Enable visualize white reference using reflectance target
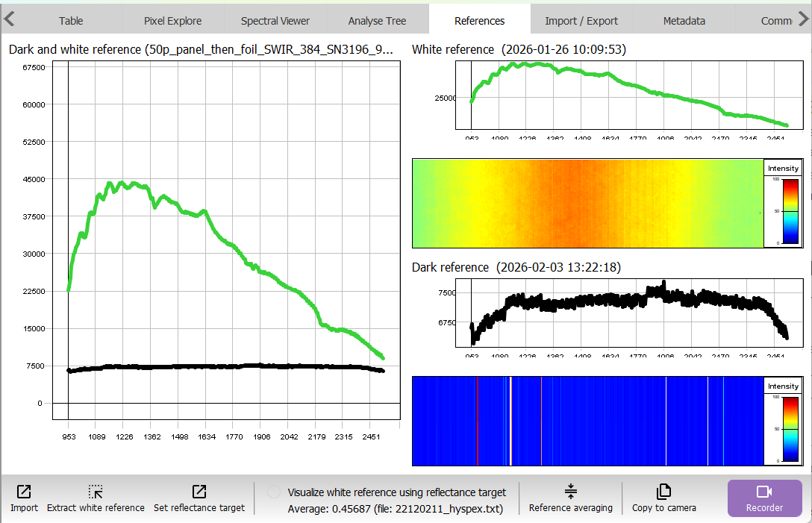Viewport: 812px width, 523px height. click(x=274, y=492)
